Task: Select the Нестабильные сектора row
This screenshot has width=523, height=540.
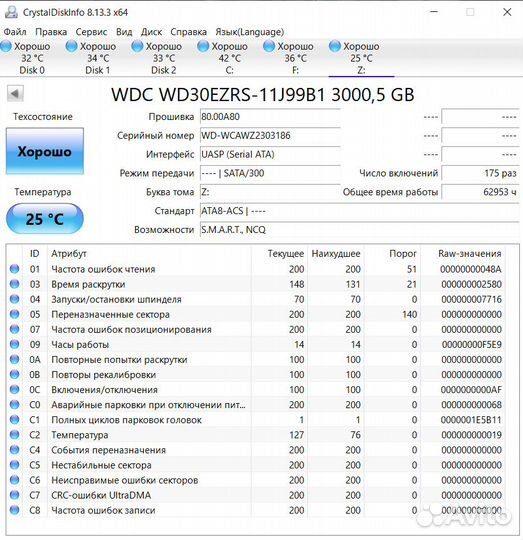Action: [256, 465]
